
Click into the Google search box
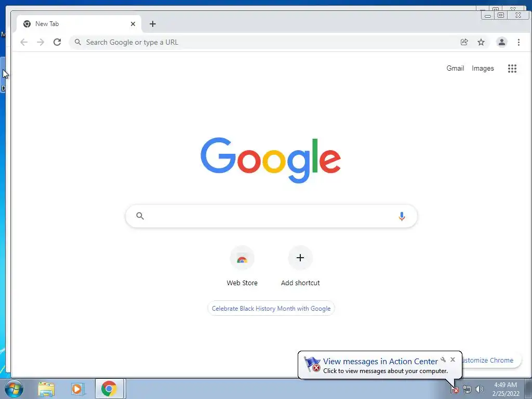(x=271, y=216)
